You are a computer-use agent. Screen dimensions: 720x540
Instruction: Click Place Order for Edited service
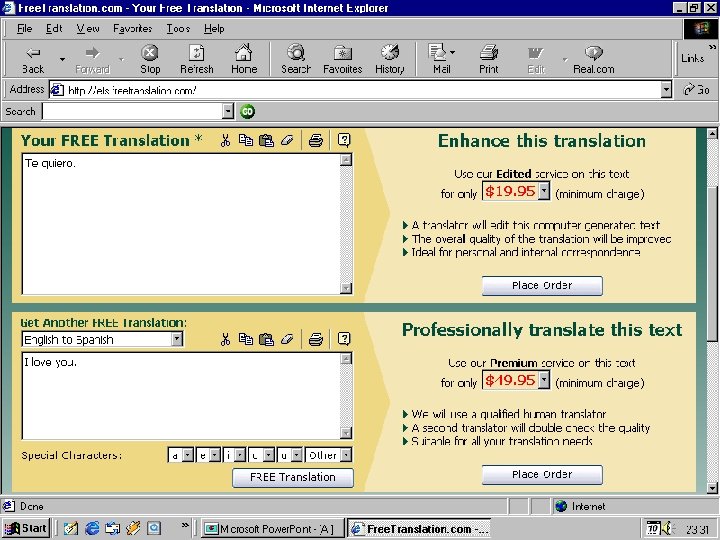(542, 286)
